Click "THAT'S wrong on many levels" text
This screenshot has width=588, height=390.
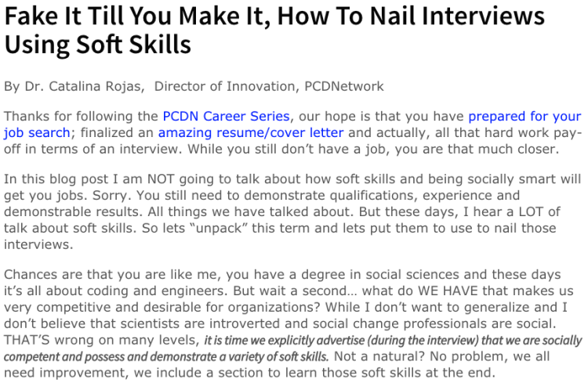coord(100,341)
